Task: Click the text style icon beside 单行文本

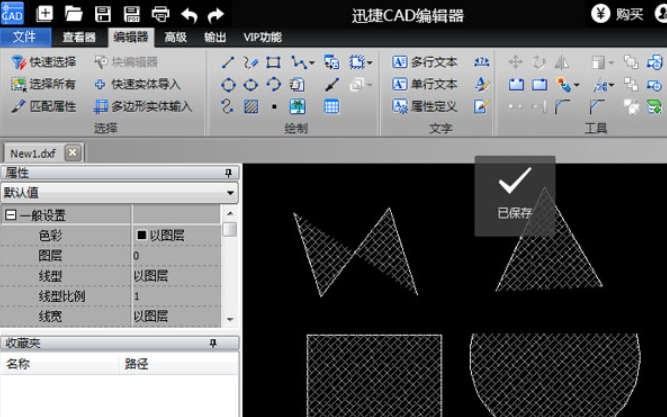Action: [x=482, y=84]
